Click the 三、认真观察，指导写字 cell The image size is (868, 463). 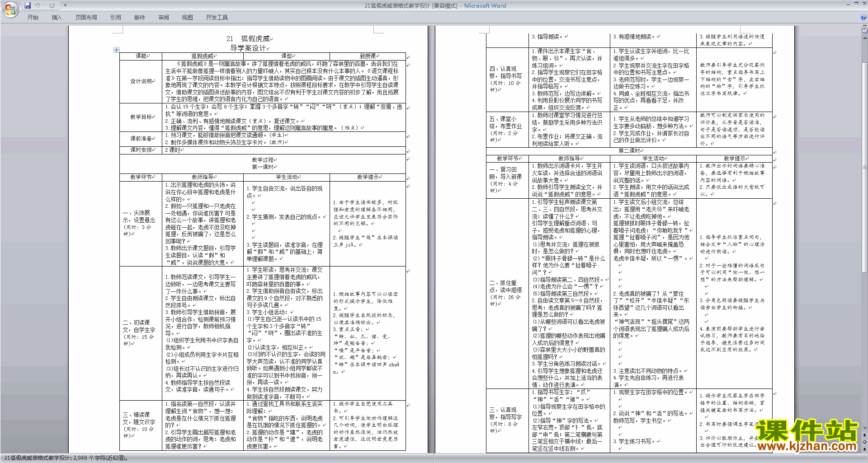[x=507, y=421]
